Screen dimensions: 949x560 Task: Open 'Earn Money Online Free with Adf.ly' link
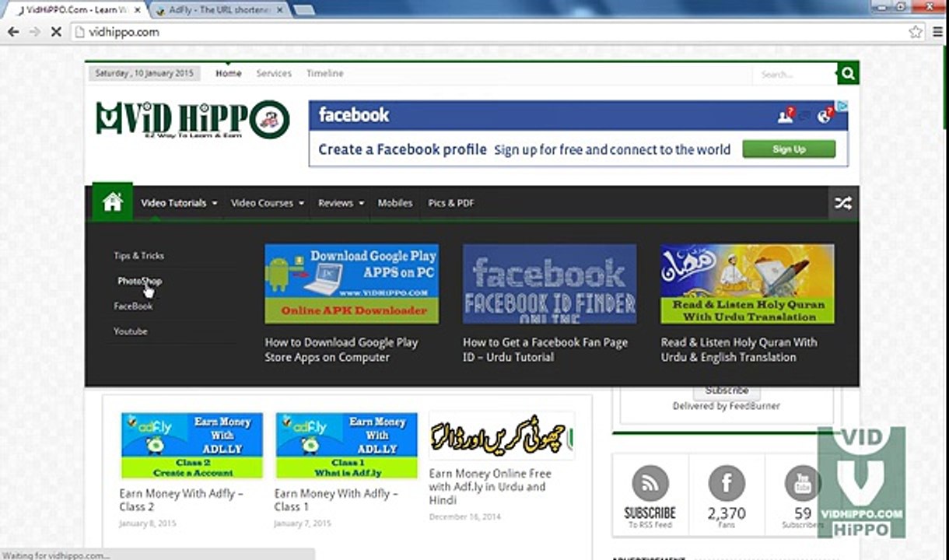(490, 486)
